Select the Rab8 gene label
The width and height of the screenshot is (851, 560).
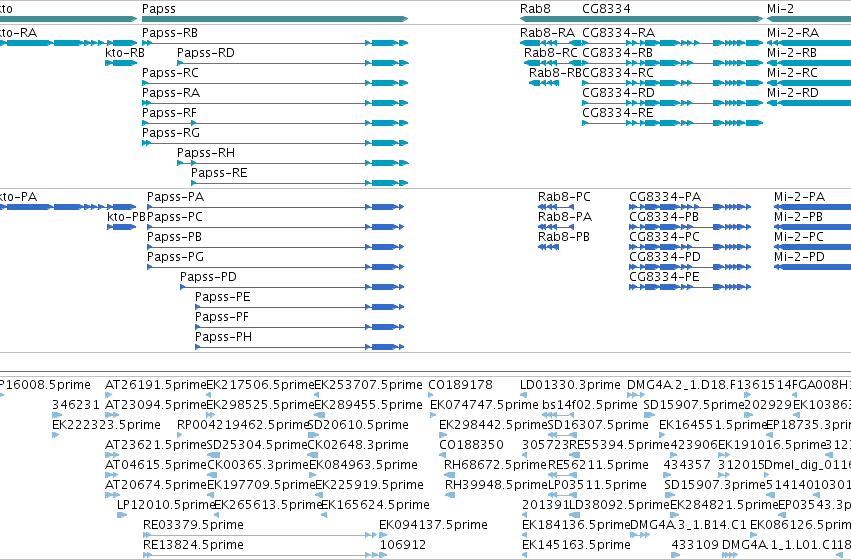pos(535,9)
